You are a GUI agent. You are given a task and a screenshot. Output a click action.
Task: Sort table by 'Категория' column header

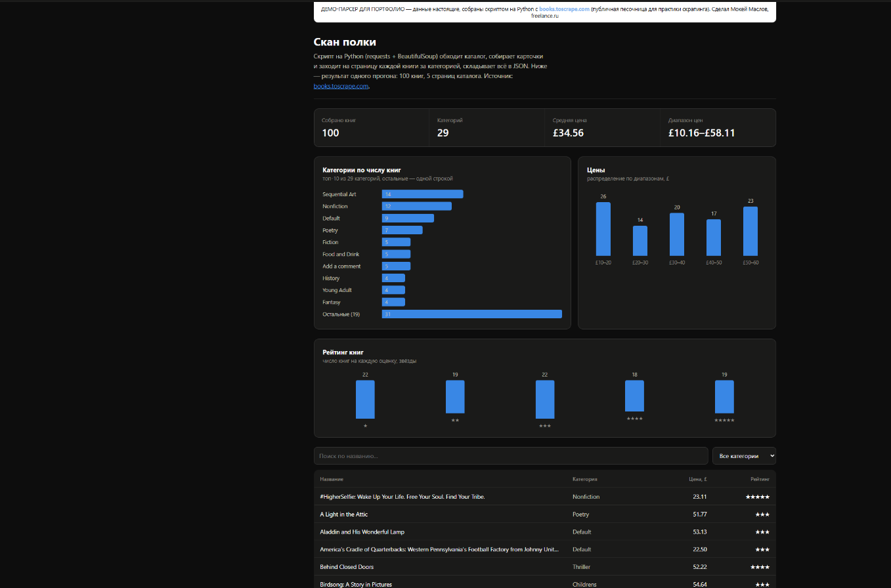pyautogui.click(x=584, y=479)
